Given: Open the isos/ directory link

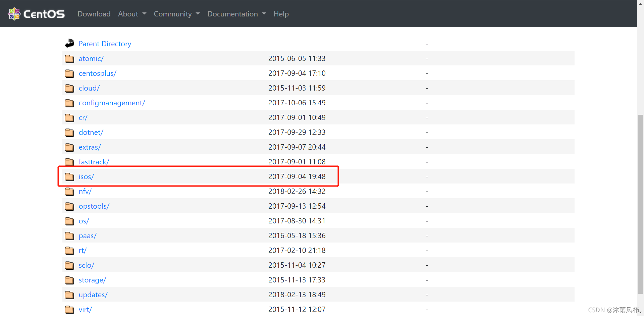Looking at the screenshot, I should click(86, 177).
